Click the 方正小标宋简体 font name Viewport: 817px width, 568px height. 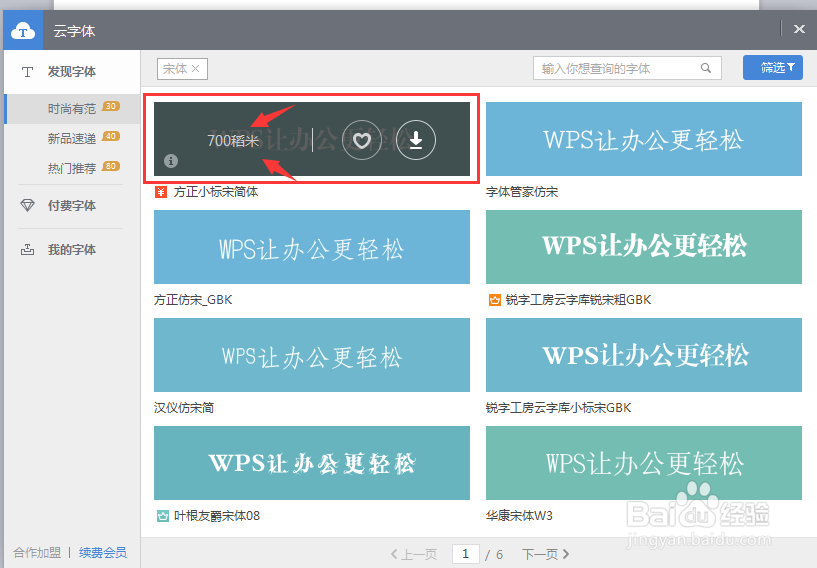point(216,192)
